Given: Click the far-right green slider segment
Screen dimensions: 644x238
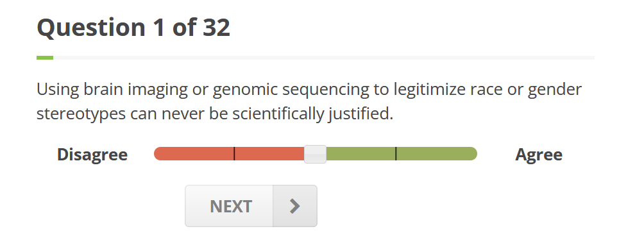Looking at the screenshot, I should 437,154.
